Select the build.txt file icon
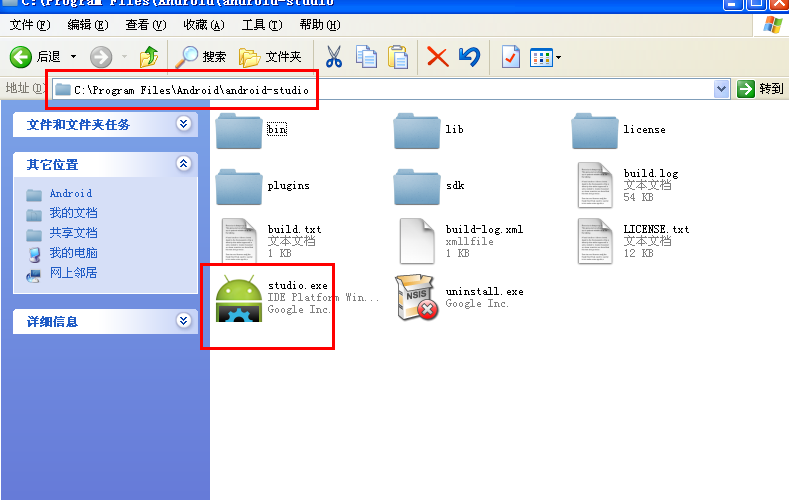789x500 pixels. tap(239, 241)
